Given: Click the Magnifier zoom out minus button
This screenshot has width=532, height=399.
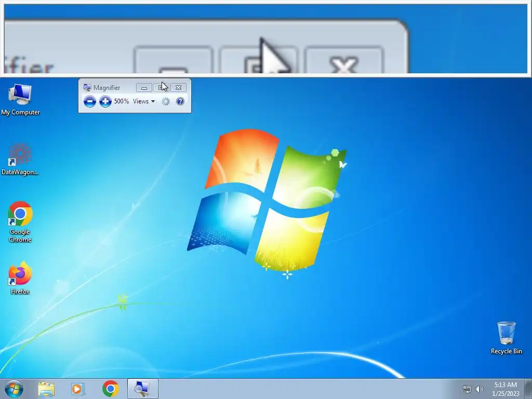Looking at the screenshot, I should pyautogui.click(x=89, y=101).
